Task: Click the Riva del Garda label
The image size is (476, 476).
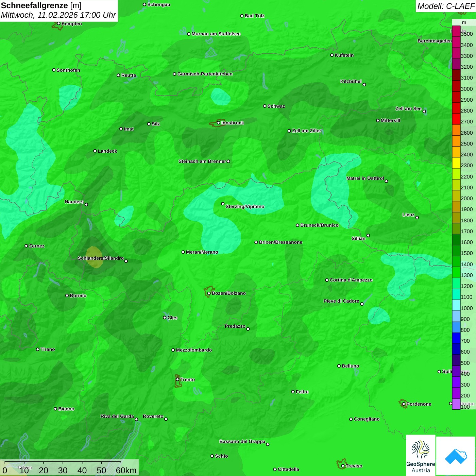Action: (x=117, y=416)
